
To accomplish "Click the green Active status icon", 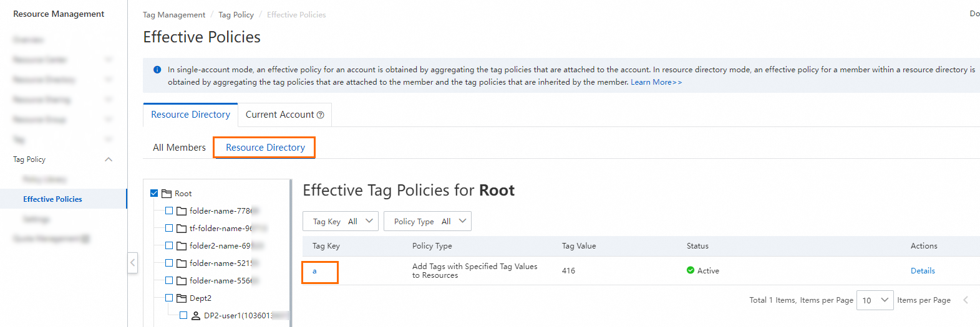I will point(691,270).
